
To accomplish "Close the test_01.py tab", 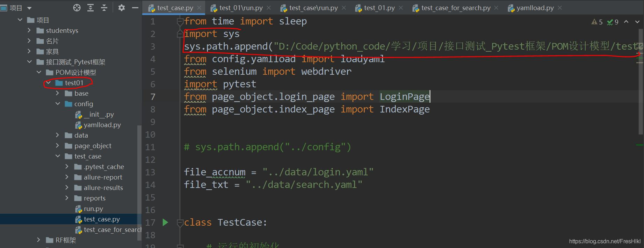I will pos(401,8).
